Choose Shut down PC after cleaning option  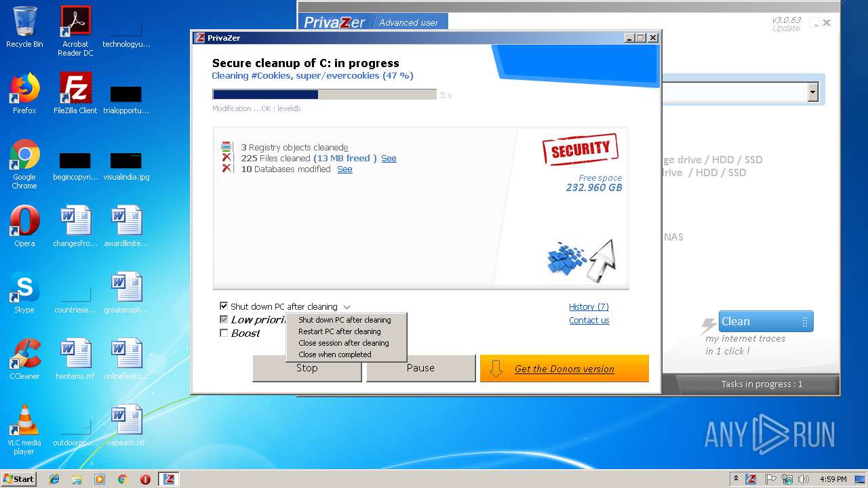pos(344,320)
